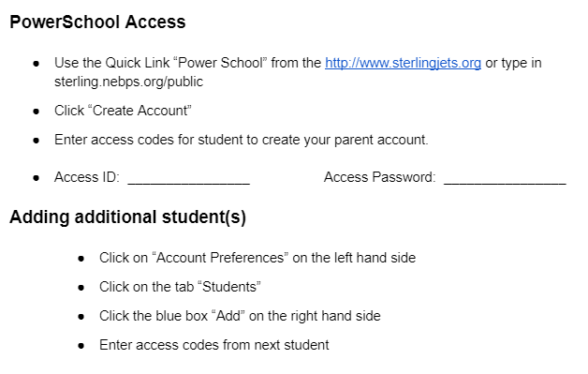Click the "Account Preferences" instruction line
The height and width of the screenshot is (374, 588).
257,258
